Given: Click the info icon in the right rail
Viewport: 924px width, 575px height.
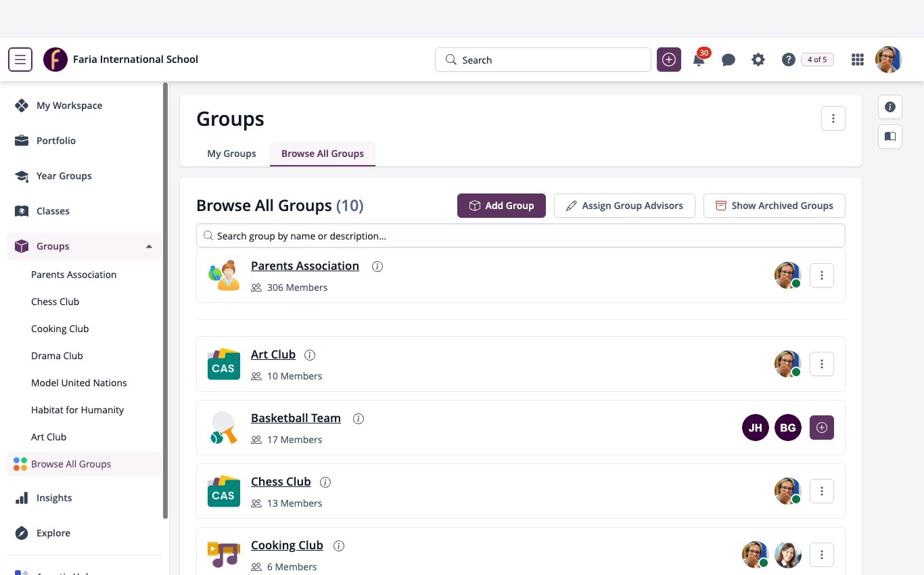Looking at the screenshot, I should click(890, 107).
